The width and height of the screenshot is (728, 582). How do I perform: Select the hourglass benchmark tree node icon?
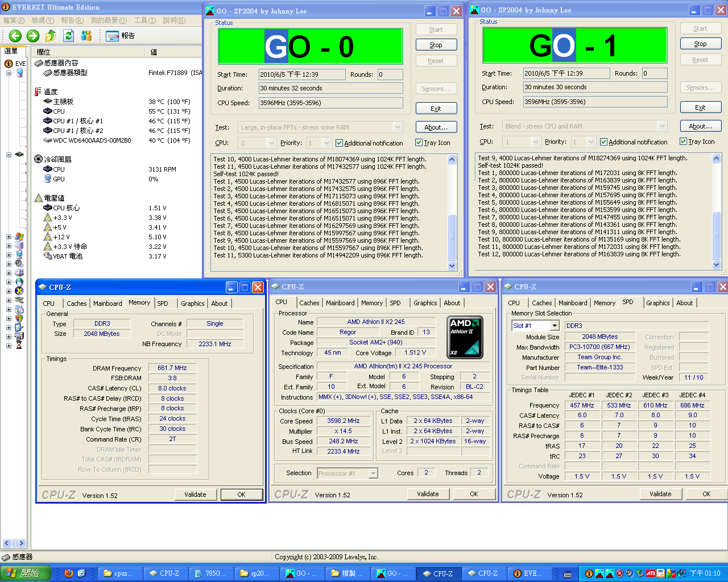pos(19,345)
